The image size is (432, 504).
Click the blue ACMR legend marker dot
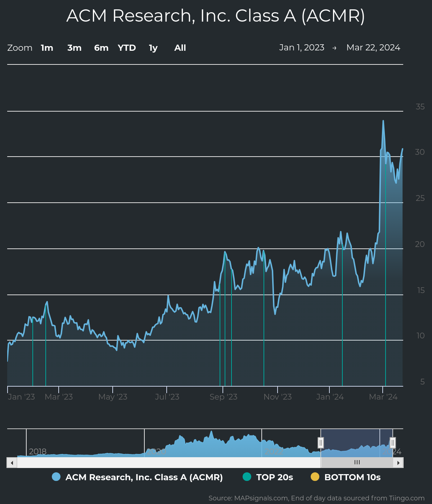click(x=56, y=477)
